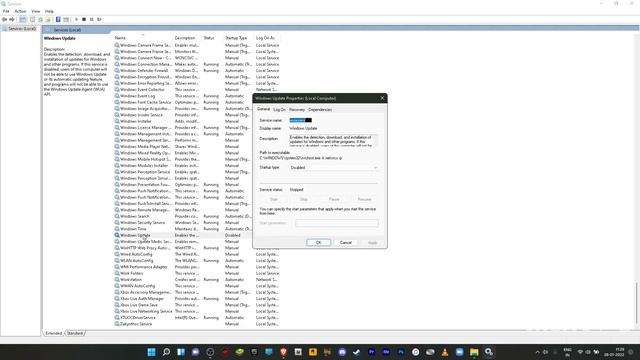Show hidden tray icons chevron

(x=538, y=352)
